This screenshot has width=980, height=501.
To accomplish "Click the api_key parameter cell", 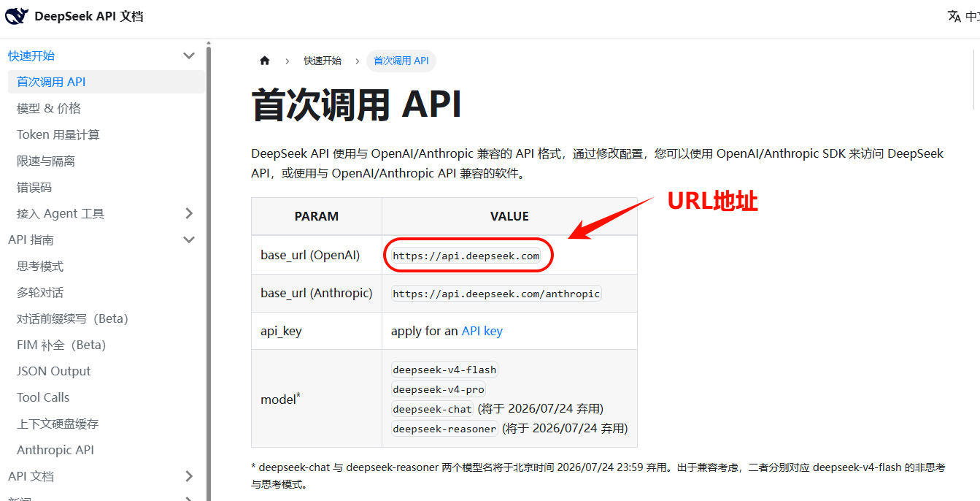I will click(x=317, y=331).
